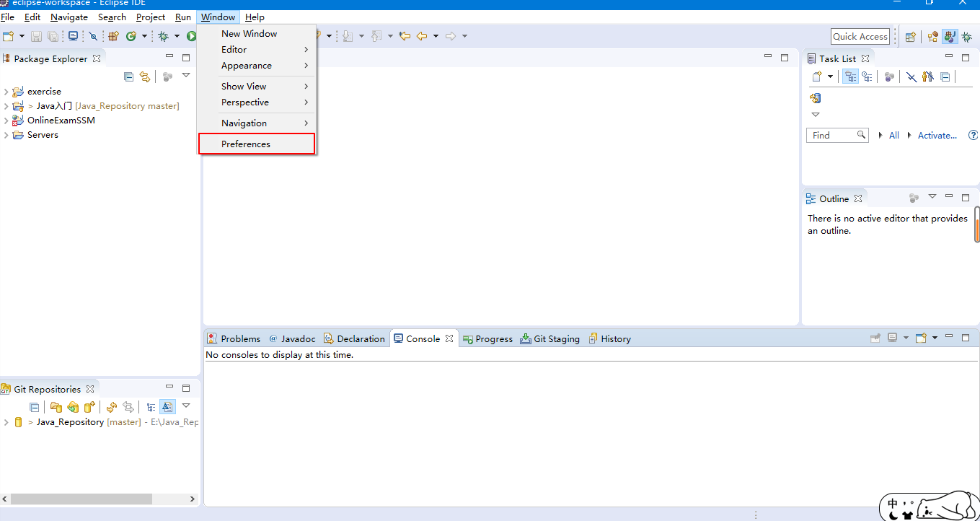Click the All link in Task List
This screenshot has height=521, width=980.
[x=894, y=135]
